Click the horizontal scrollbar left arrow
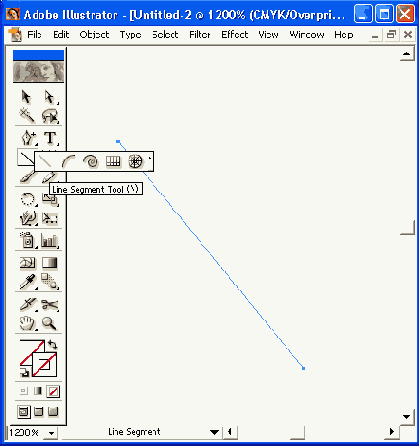Viewport: 419px width, 446px height. pyautogui.click(x=230, y=432)
